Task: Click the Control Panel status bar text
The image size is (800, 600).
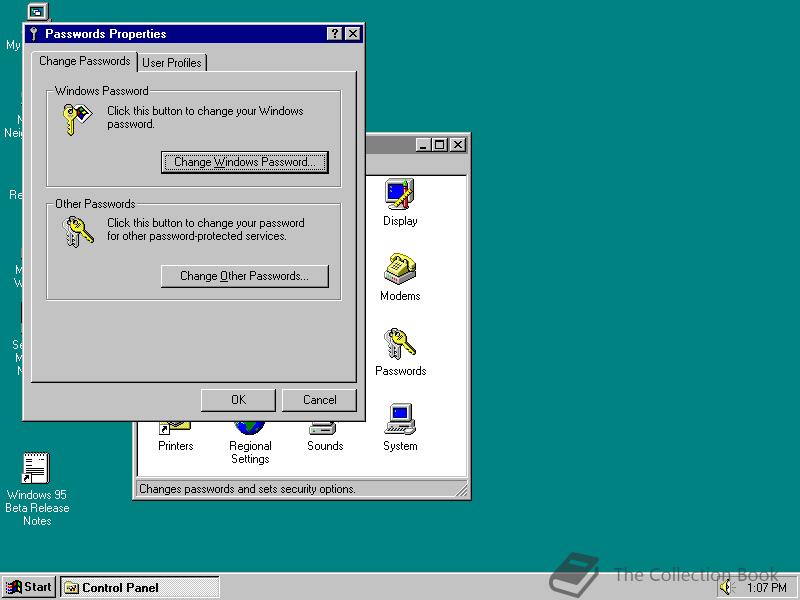Action: pyautogui.click(x=247, y=489)
